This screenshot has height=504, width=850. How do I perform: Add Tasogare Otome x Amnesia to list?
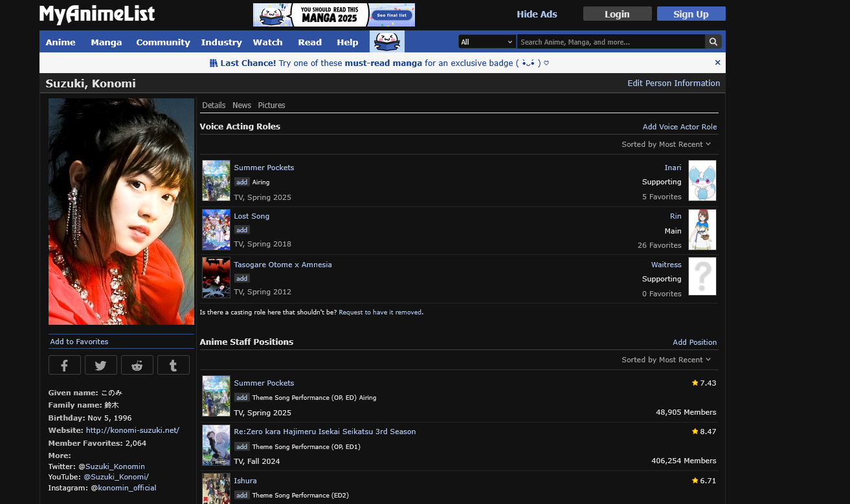click(241, 279)
